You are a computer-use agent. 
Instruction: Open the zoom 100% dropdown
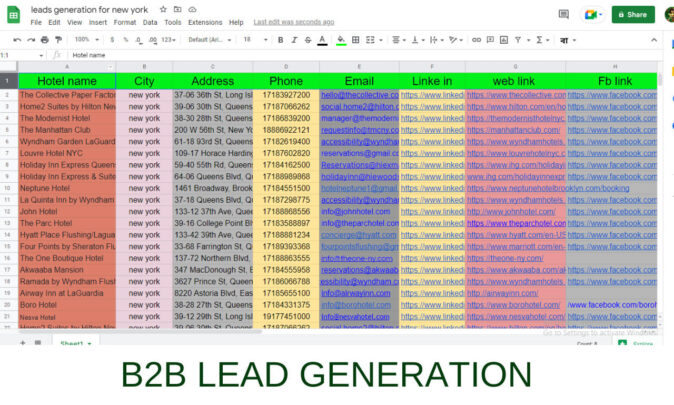86,40
